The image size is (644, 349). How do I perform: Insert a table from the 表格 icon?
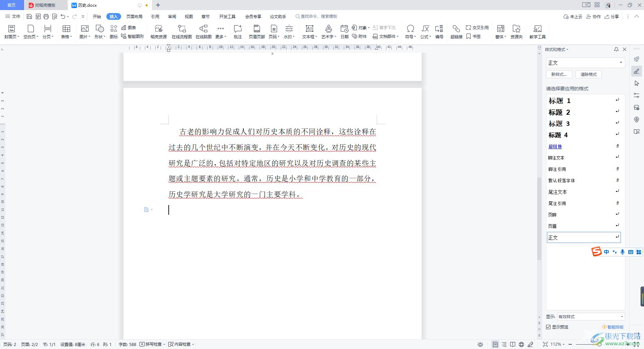click(x=66, y=32)
